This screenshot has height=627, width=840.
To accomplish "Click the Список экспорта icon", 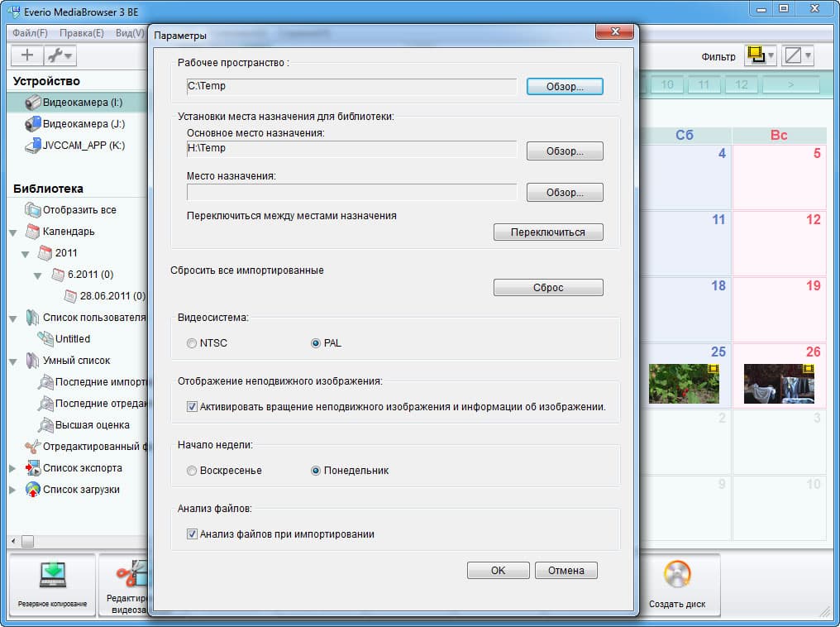I will click(33, 468).
